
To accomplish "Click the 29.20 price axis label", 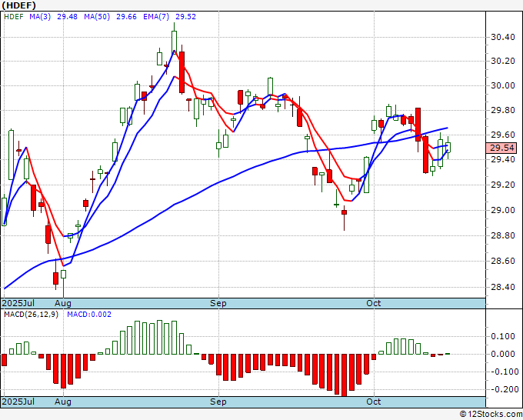I will [x=503, y=185].
